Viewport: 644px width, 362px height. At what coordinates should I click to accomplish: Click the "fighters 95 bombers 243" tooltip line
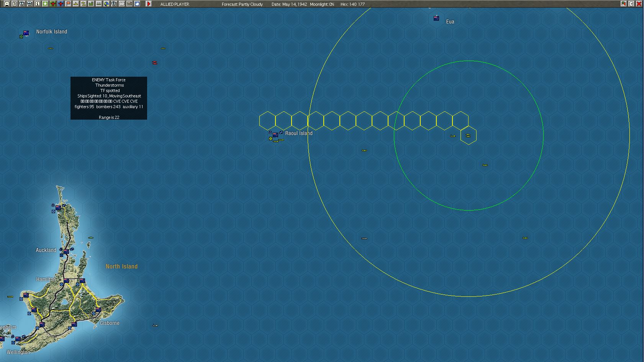tap(109, 107)
